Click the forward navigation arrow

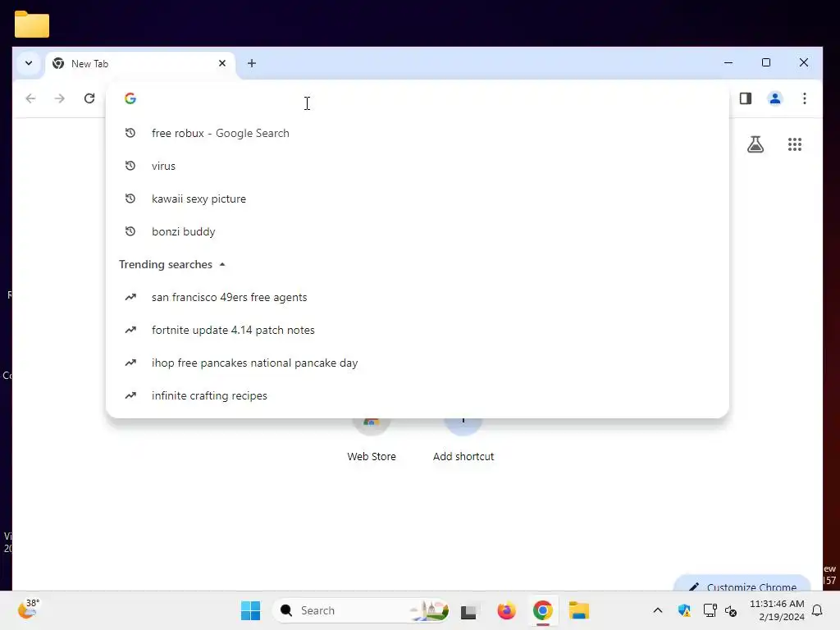click(59, 98)
